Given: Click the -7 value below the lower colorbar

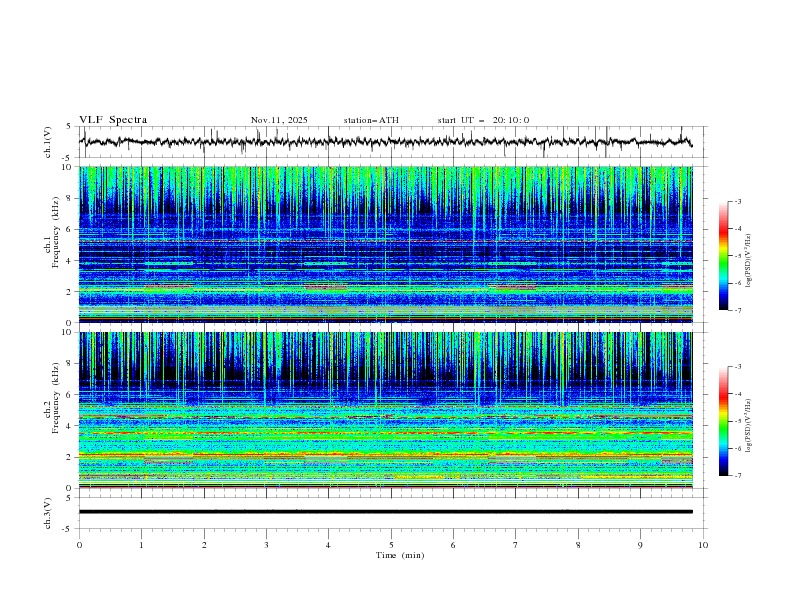Looking at the screenshot, I should coord(737,476).
